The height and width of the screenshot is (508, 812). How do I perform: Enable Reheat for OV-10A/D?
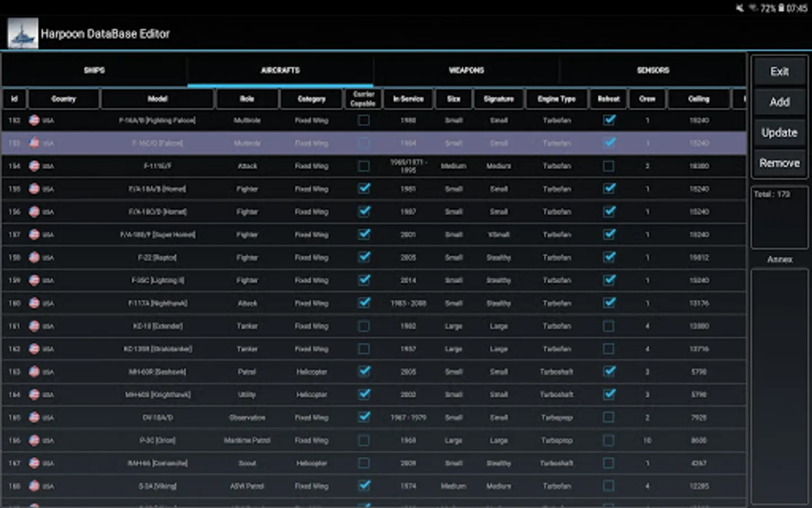click(608, 417)
